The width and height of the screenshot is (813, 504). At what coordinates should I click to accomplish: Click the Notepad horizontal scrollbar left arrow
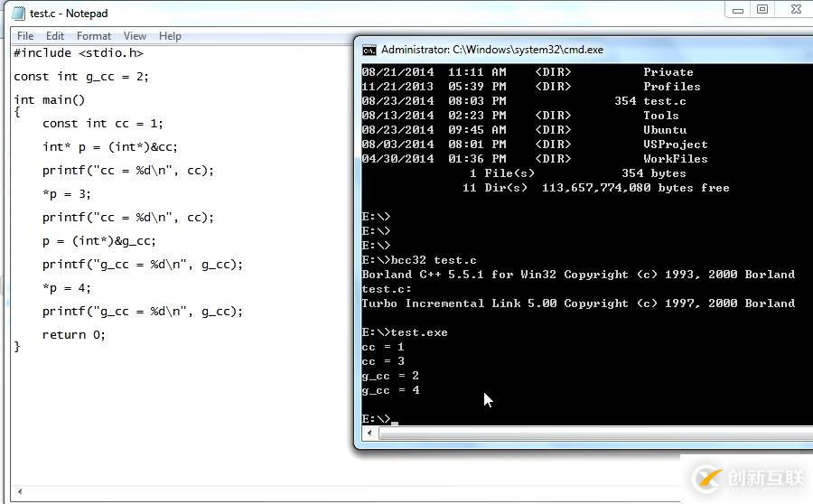coord(20,491)
